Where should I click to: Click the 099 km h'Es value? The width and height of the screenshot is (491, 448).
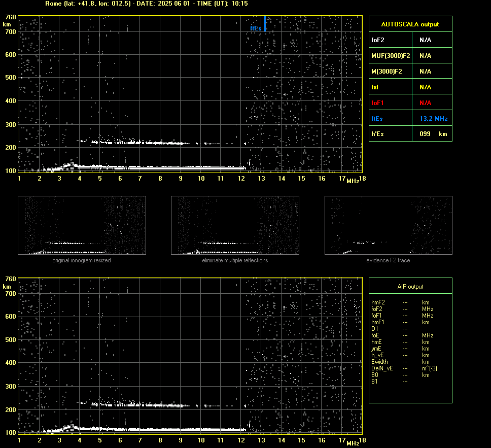tap(433, 134)
